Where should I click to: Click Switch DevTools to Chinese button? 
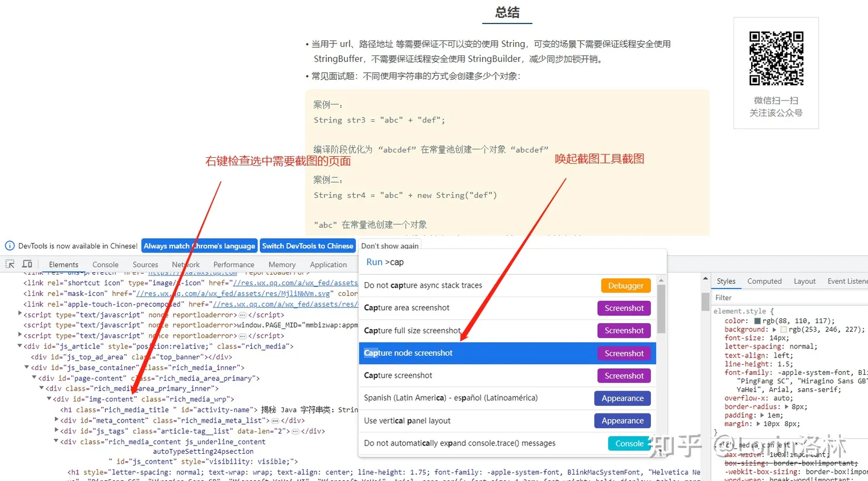coord(307,246)
